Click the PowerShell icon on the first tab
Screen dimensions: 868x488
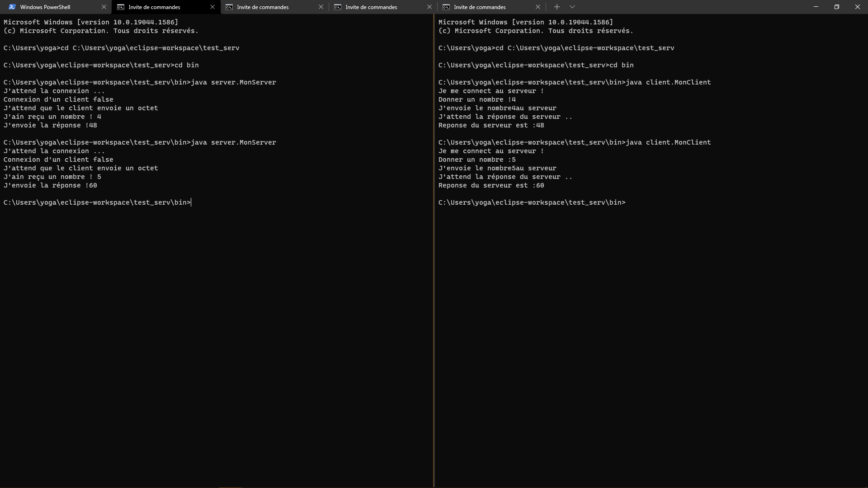tap(13, 7)
